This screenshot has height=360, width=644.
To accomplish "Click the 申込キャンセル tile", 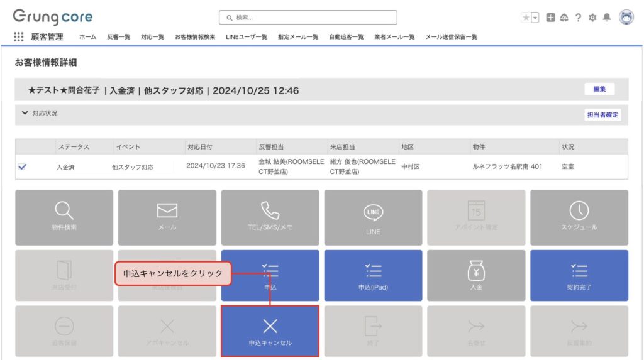I will [270, 331].
